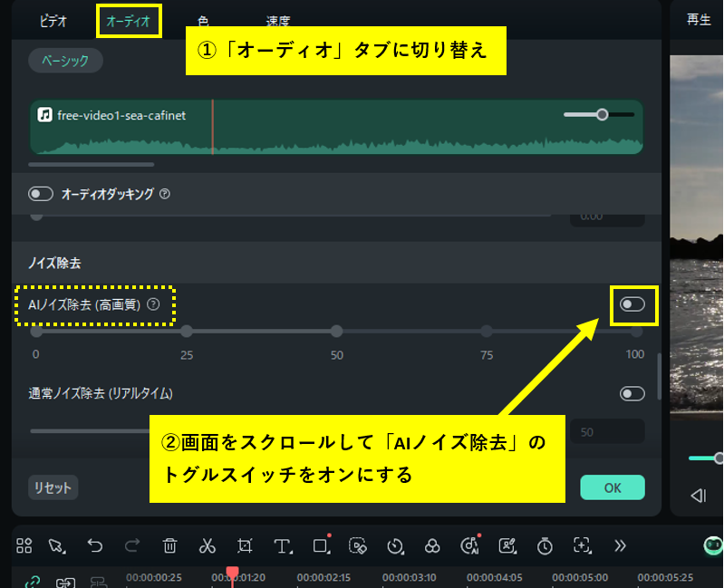
Task: Open the AI portrait tool icon
Action: point(507,545)
